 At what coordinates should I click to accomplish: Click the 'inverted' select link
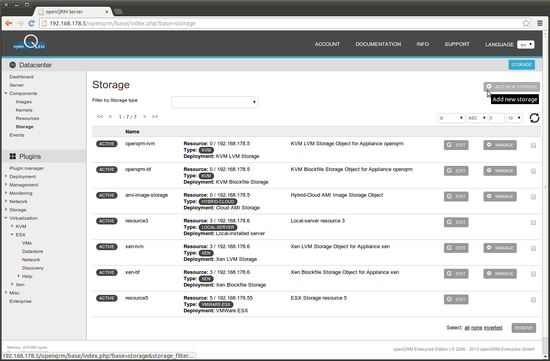pyautogui.click(x=493, y=328)
